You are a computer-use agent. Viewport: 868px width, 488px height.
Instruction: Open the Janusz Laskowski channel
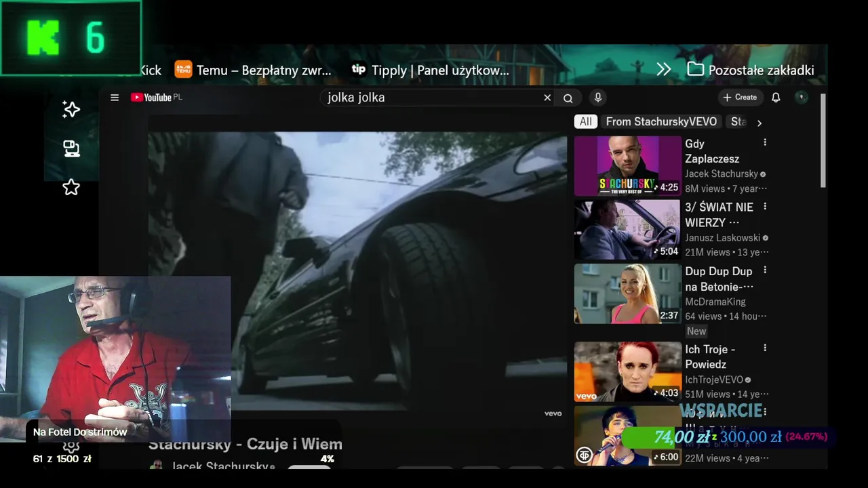point(723,238)
